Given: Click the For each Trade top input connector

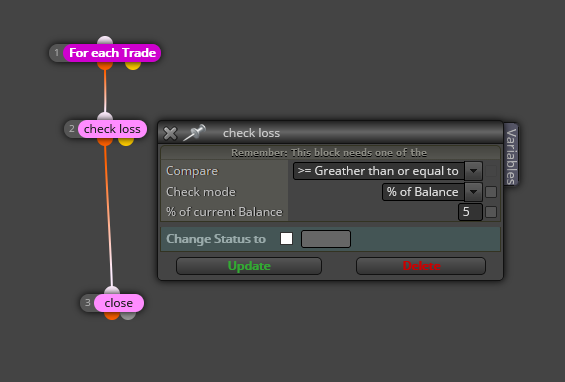Looking at the screenshot, I should point(105,40).
